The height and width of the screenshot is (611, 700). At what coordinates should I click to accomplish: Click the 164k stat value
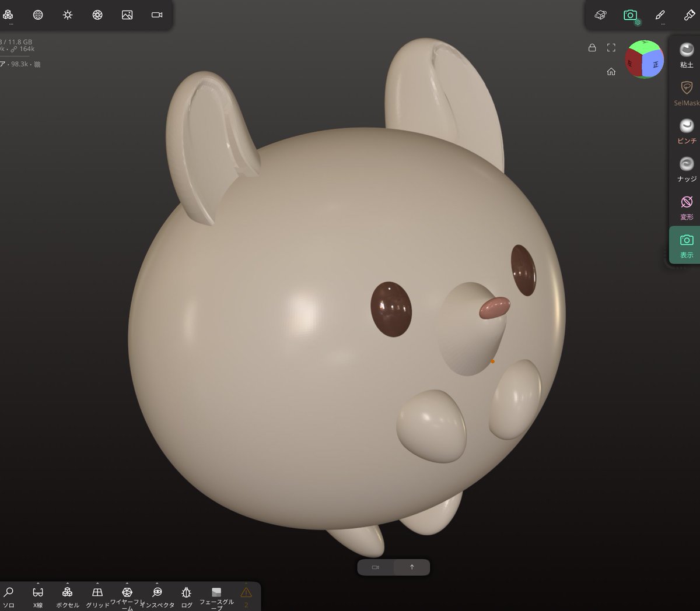tap(27, 49)
